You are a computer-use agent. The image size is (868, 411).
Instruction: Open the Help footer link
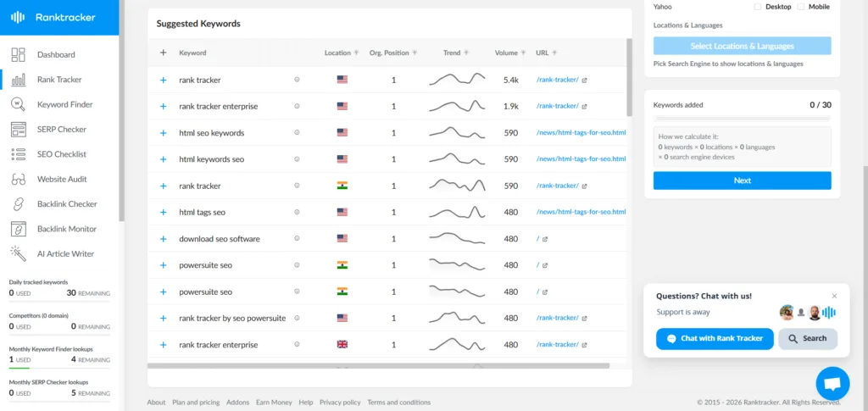[305, 403]
